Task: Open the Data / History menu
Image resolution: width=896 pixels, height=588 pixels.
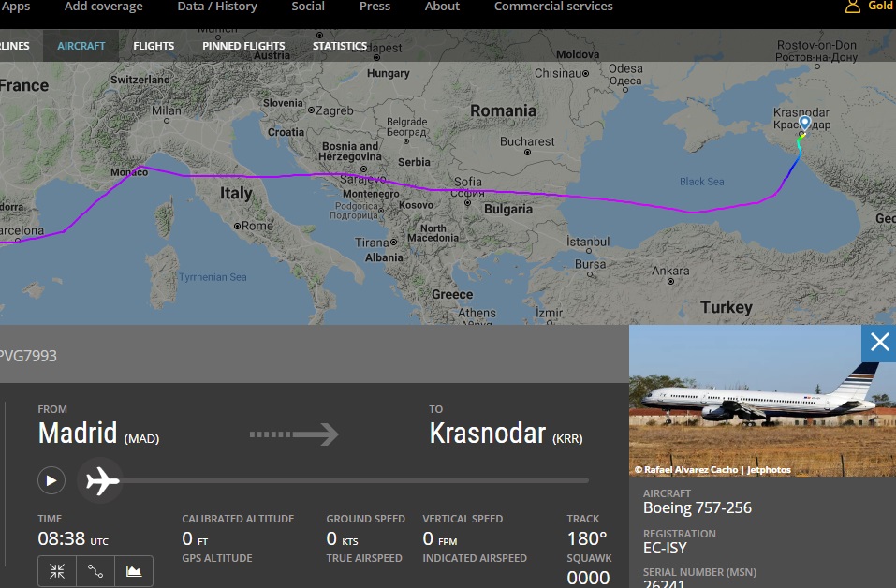Action: [x=217, y=7]
